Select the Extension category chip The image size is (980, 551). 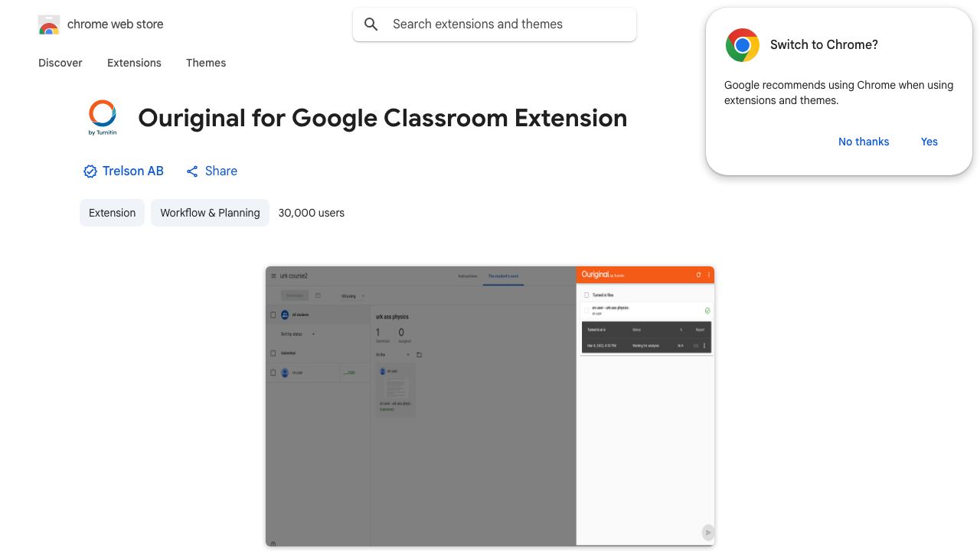point(112,213)
